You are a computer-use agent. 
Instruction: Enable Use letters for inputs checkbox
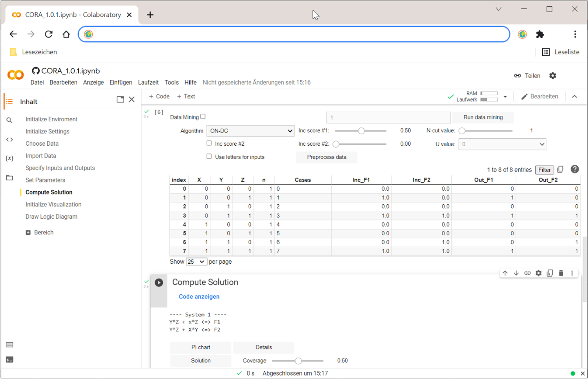tap(209, 157)
